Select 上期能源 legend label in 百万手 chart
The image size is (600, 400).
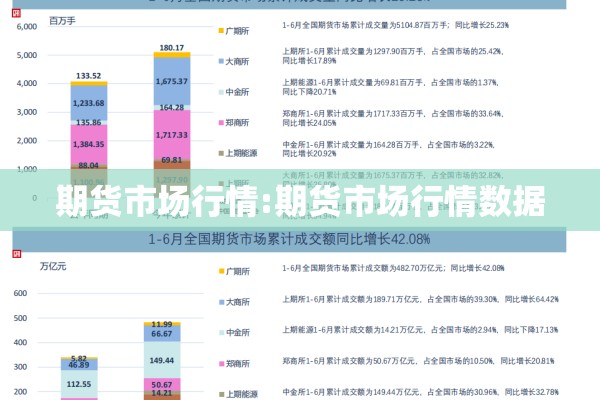pos(241,153)
